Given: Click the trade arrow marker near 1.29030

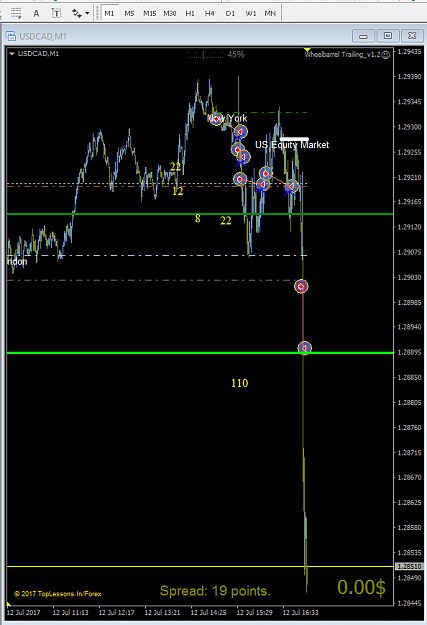Looking at the screenshot, I should (x=301, y=286).
